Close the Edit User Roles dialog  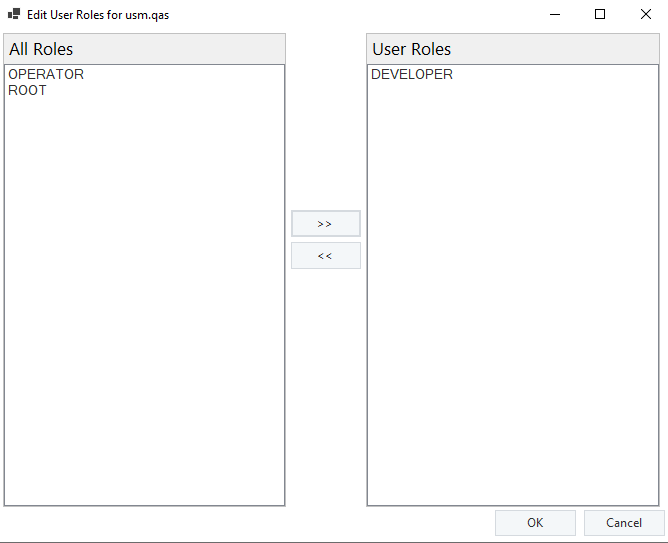pyautogui.click(x=645, y=15)
